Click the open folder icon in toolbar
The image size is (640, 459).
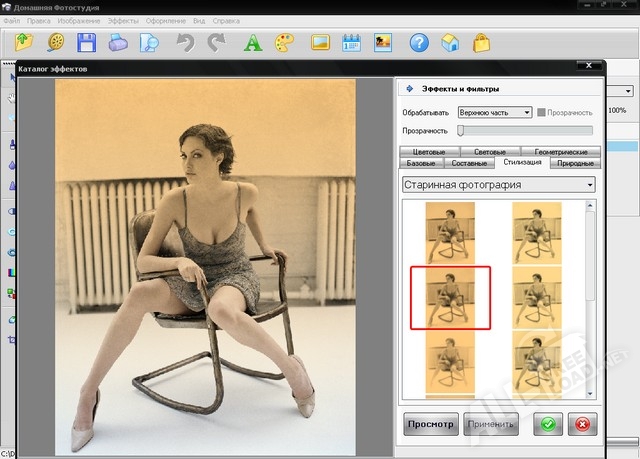tap(24, 42)
